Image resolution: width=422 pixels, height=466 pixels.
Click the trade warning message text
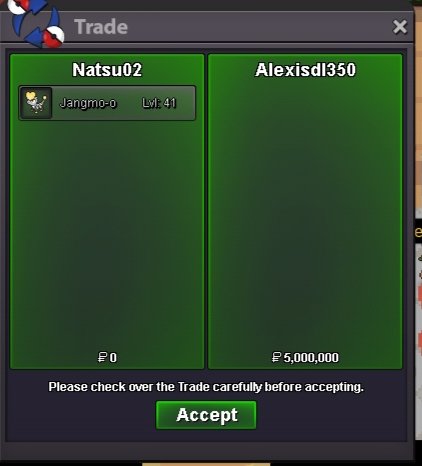pyautogui.click(x=206, y=387)
